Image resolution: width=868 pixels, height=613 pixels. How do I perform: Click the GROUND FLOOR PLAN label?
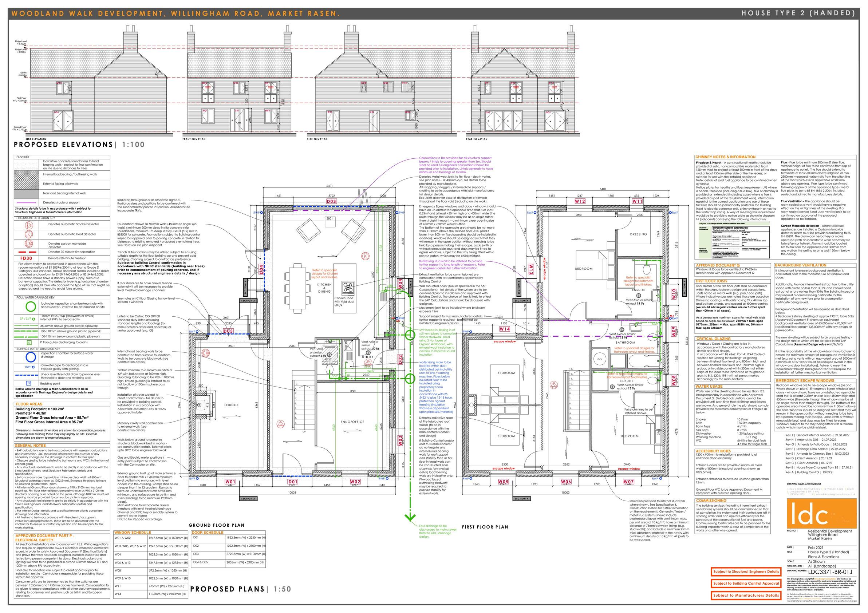tap(217, 525)
